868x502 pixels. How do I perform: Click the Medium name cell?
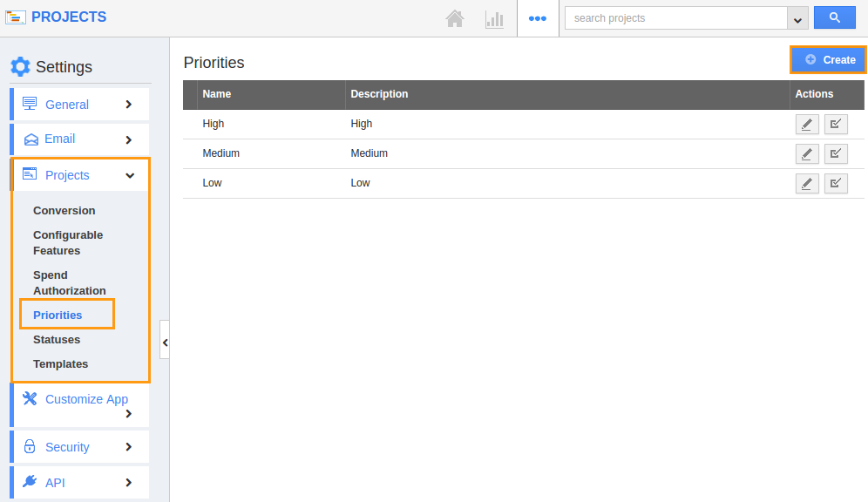pos(220,153)
